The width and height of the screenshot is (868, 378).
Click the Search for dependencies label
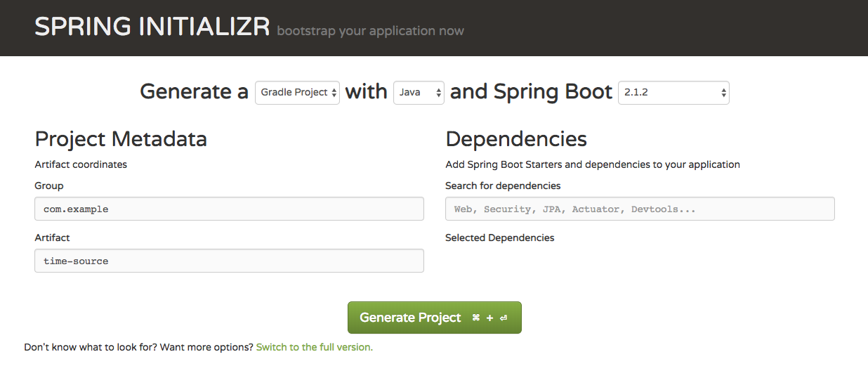503,185
